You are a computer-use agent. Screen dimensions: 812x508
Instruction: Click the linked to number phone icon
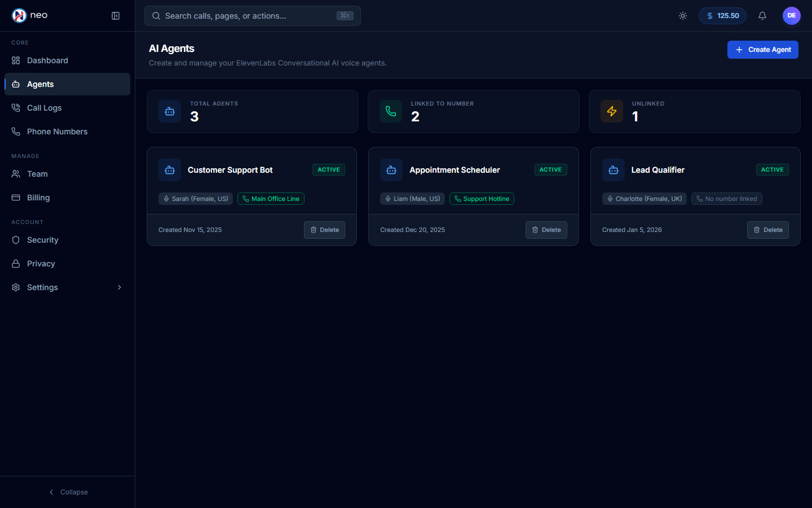tap(391, 112)
